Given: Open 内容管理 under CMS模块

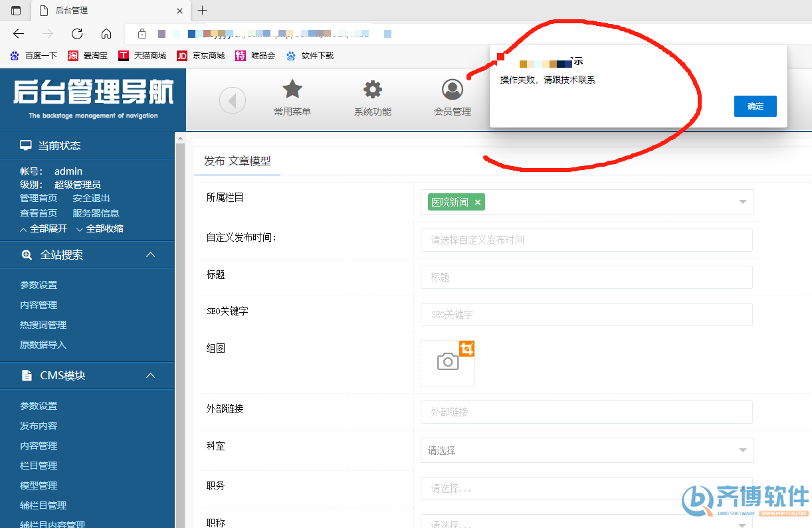Looking at the screenshot, I should (x=39, y=446).
